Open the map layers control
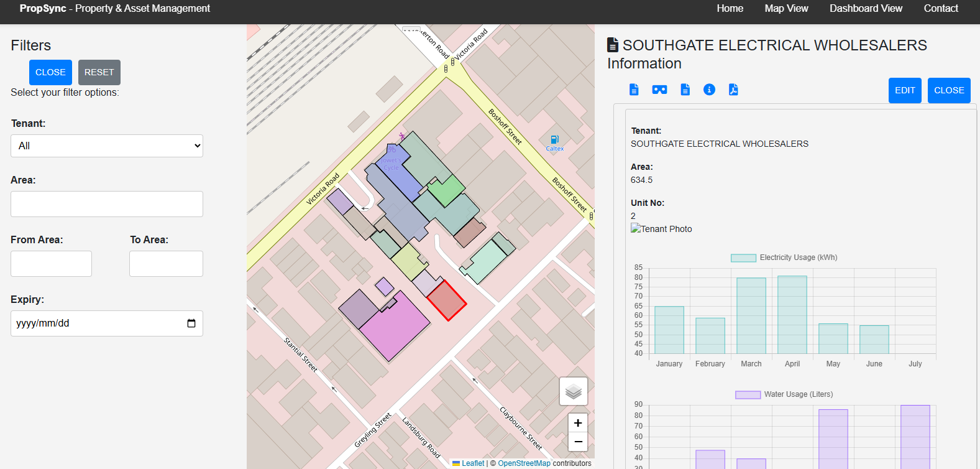This screenshot has height=469, width=980. [x=574, y=391]
